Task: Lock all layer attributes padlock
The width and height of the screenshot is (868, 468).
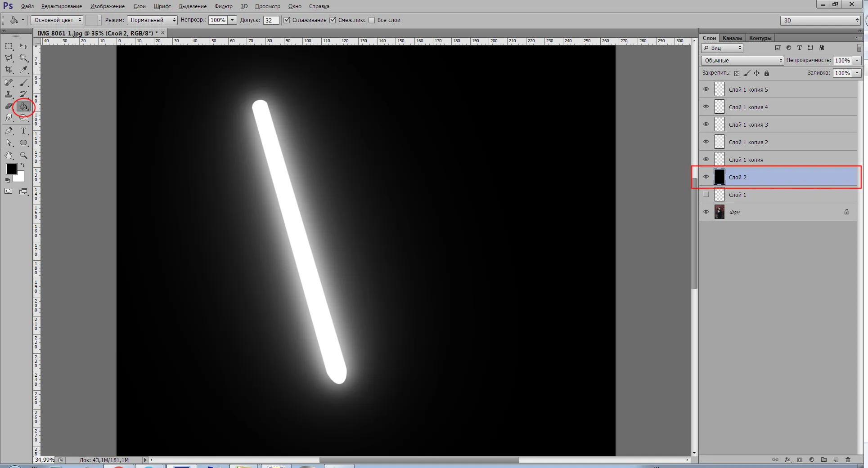Action: [767, 73]
